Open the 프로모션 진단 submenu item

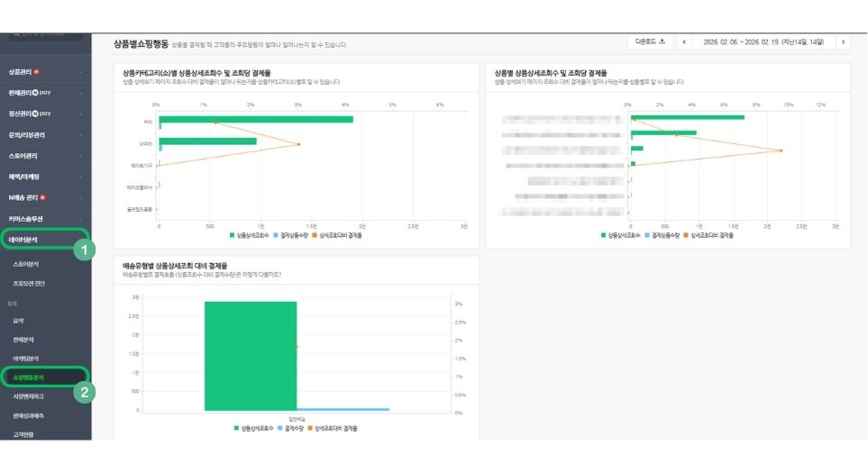point(29,283)
